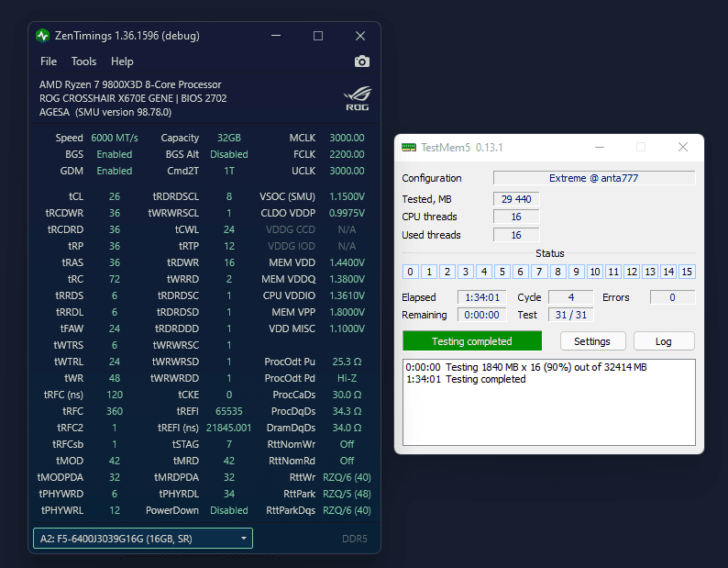
Task: Select thread status box 11
Action: click(x=613, y=272)
